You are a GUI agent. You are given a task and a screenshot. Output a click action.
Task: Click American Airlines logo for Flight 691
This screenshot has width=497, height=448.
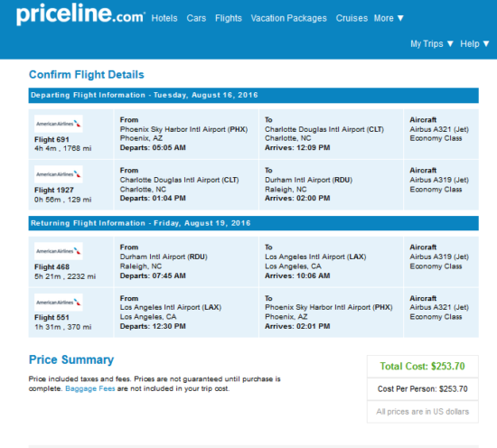[x=59, y=124]
